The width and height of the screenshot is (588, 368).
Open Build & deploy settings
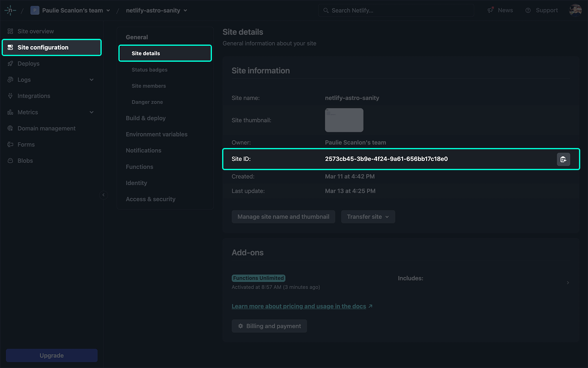146,118
